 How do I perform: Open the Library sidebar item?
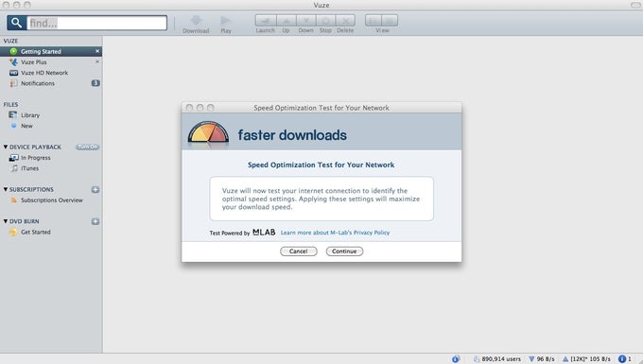point(30,115)
